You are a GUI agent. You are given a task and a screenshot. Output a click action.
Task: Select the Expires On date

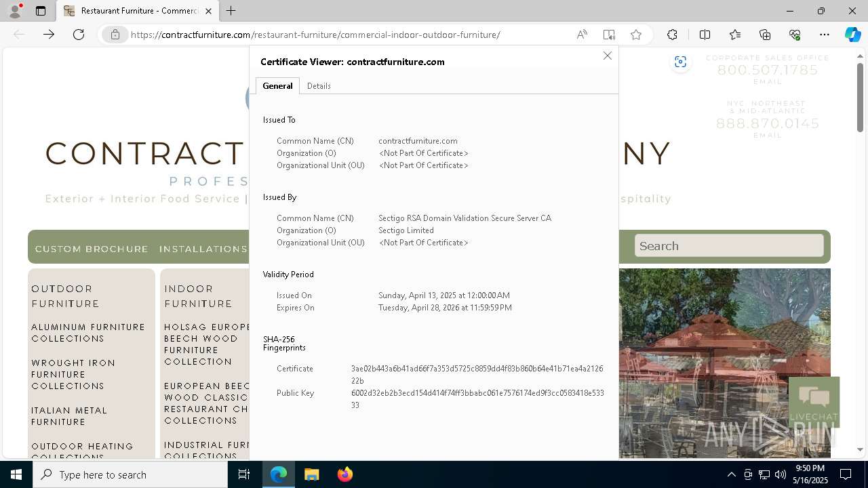pyautogui.click(x=445, y=308)
